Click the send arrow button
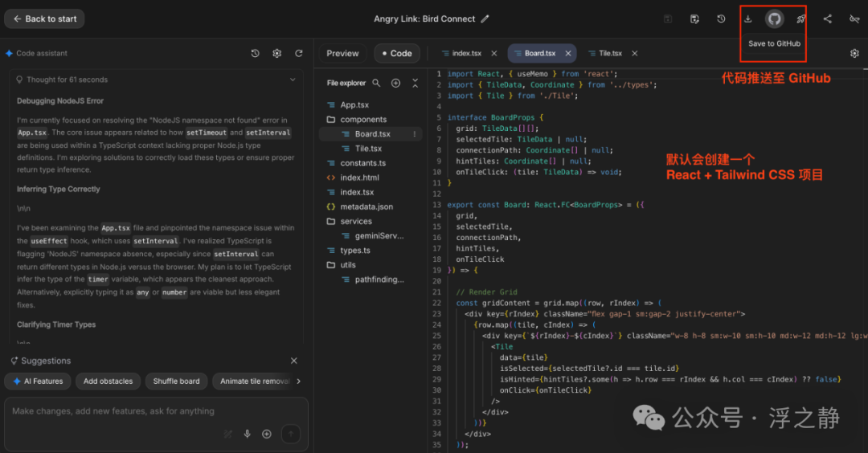The image size is (868, 453). 291,434
